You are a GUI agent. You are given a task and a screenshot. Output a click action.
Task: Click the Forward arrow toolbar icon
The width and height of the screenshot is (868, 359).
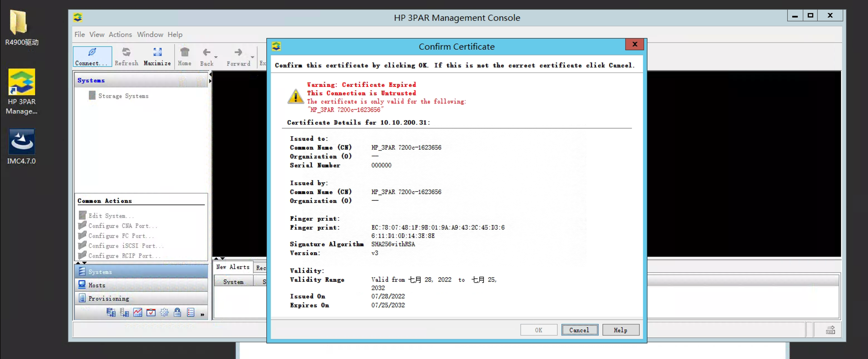238,52
